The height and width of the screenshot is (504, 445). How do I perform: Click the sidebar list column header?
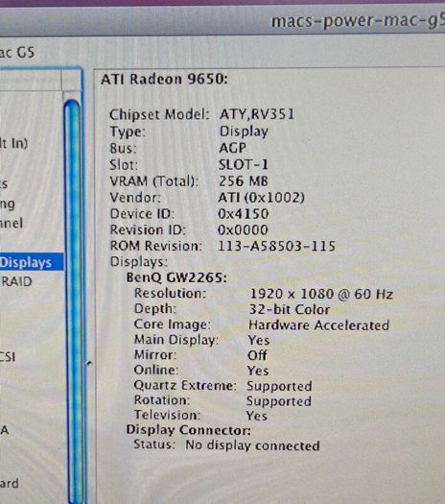31,80
